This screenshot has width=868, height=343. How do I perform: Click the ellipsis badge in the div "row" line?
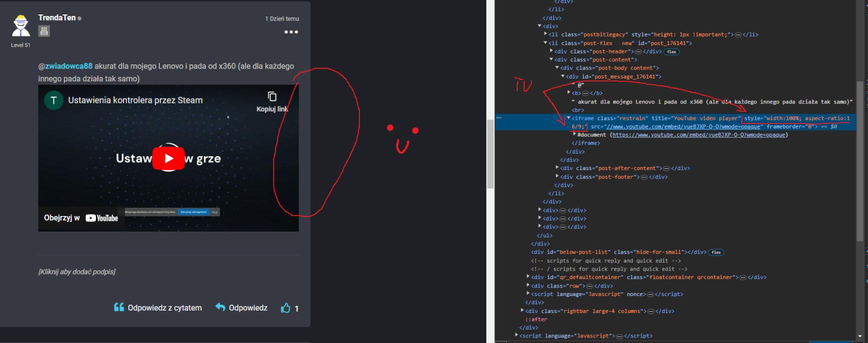589,286
